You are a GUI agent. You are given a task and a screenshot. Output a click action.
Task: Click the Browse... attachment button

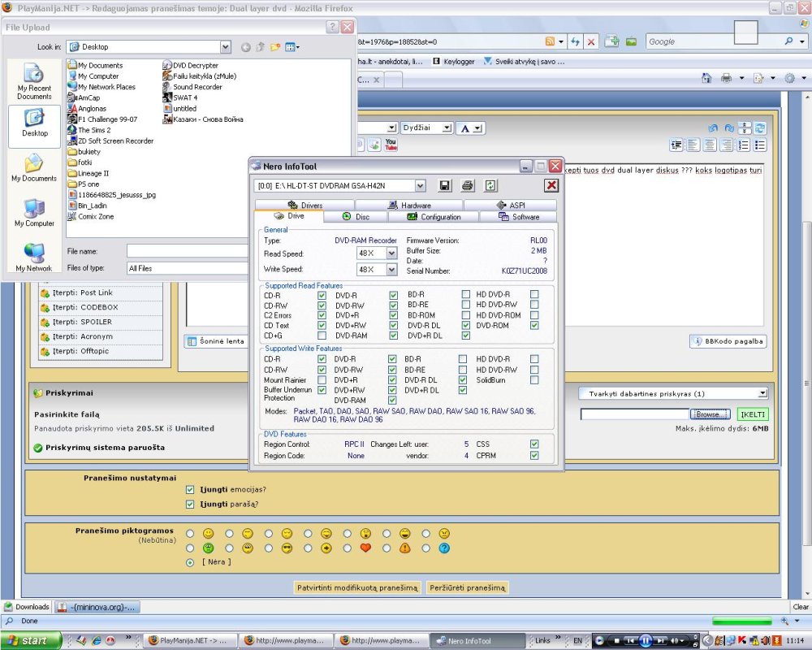point(710,414)
